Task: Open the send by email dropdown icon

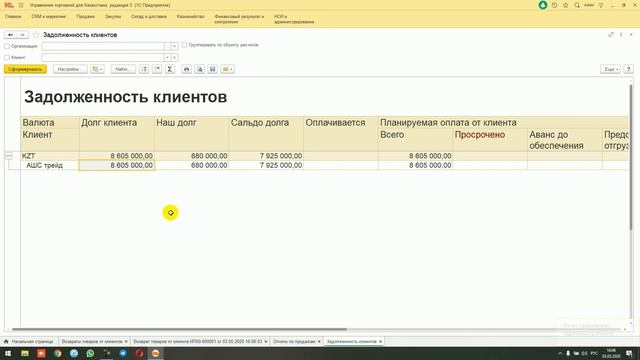Action: click(x=227, y=69)
